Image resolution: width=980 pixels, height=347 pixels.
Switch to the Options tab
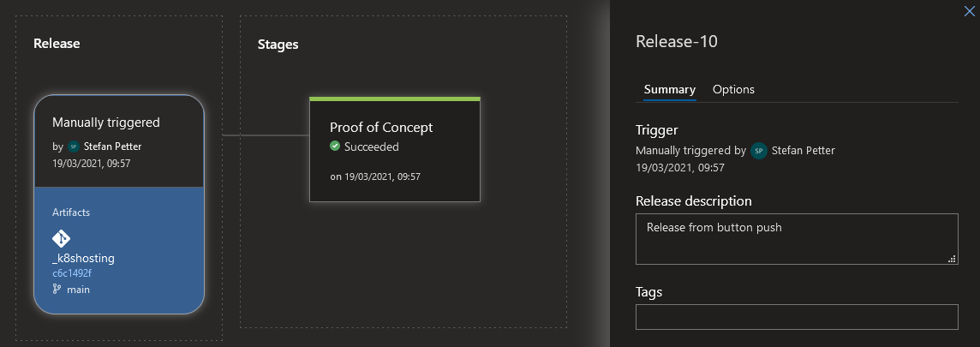733,89
